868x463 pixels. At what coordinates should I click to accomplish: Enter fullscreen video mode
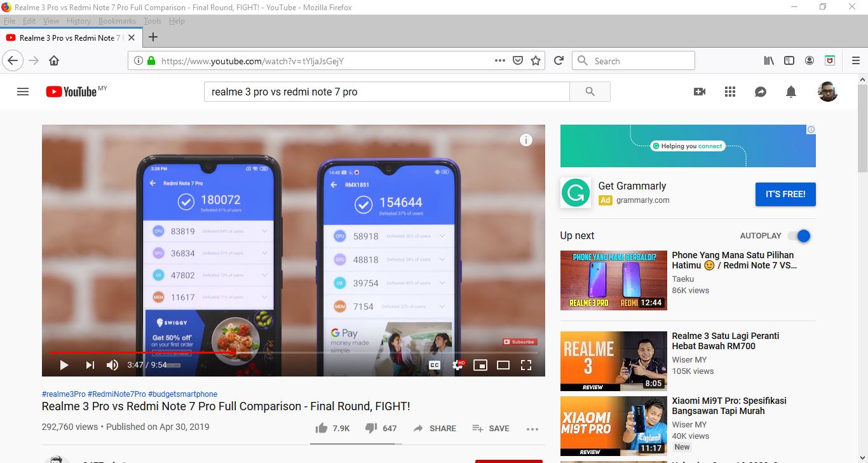[526, 365]
